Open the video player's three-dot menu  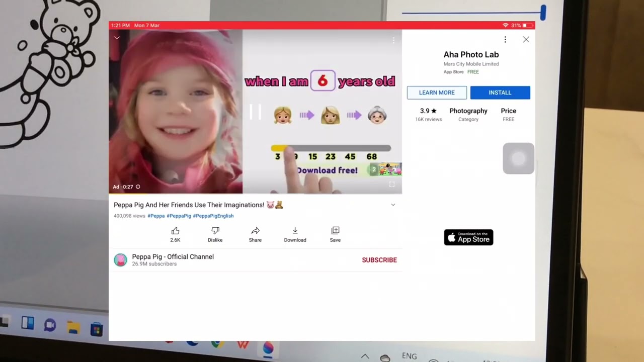pos(393,40)
